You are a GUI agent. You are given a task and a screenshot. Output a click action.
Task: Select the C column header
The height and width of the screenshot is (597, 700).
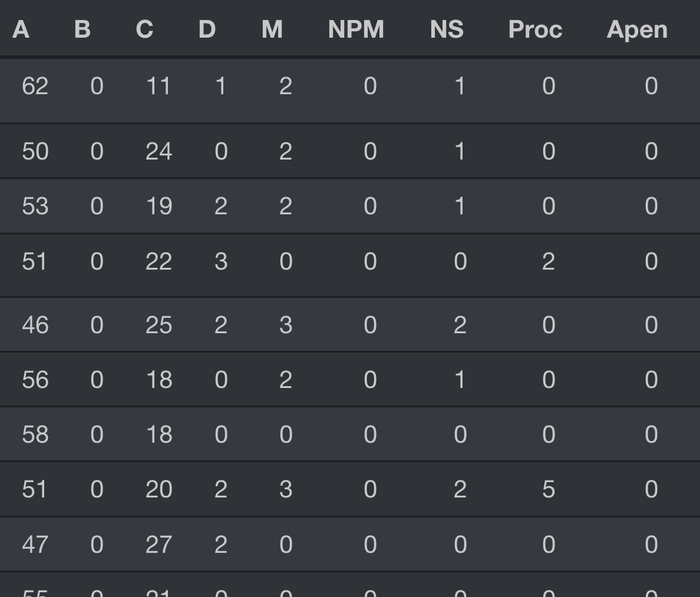pyautogui.click(x=144, y=29)
